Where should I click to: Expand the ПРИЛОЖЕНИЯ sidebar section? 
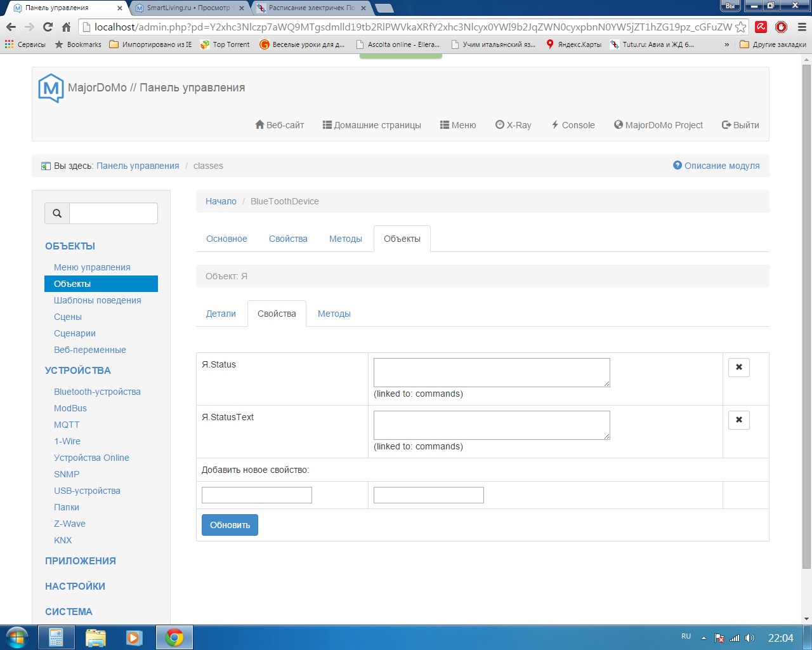point(81,561)
